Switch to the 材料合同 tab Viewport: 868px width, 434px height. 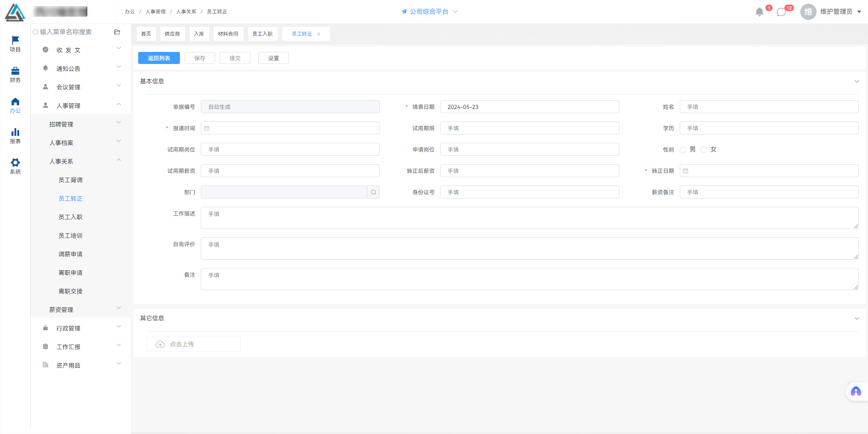tap(228, 34)
